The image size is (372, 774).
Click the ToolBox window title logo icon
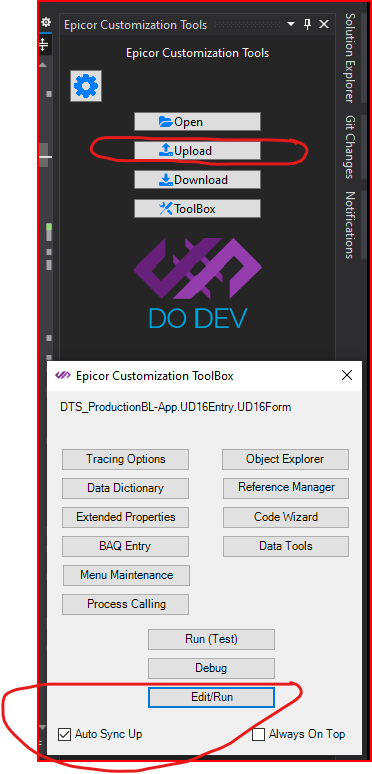tap(63, 376)
